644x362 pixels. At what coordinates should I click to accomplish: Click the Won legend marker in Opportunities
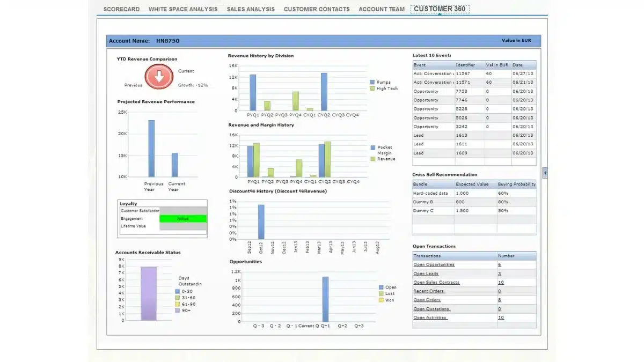coord(381,300)
